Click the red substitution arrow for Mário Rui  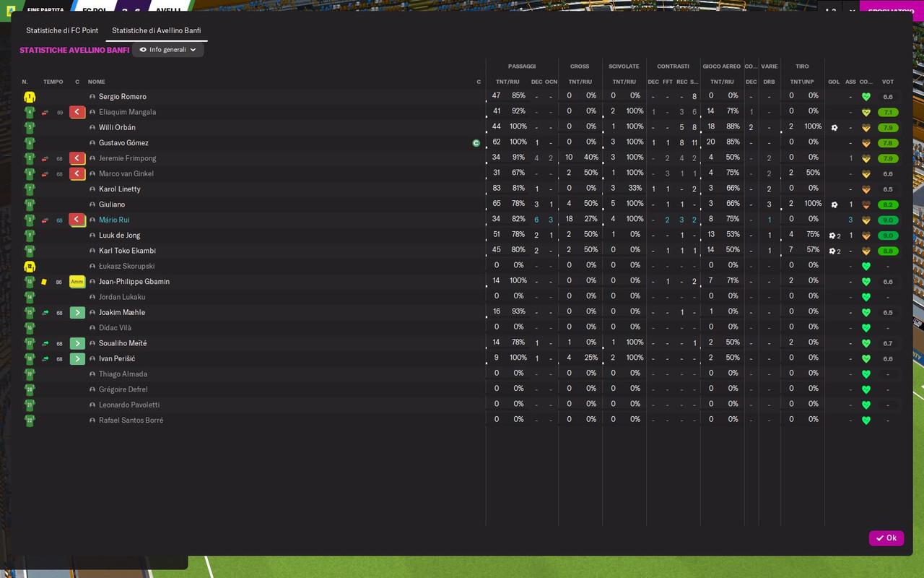click(77, 220)
